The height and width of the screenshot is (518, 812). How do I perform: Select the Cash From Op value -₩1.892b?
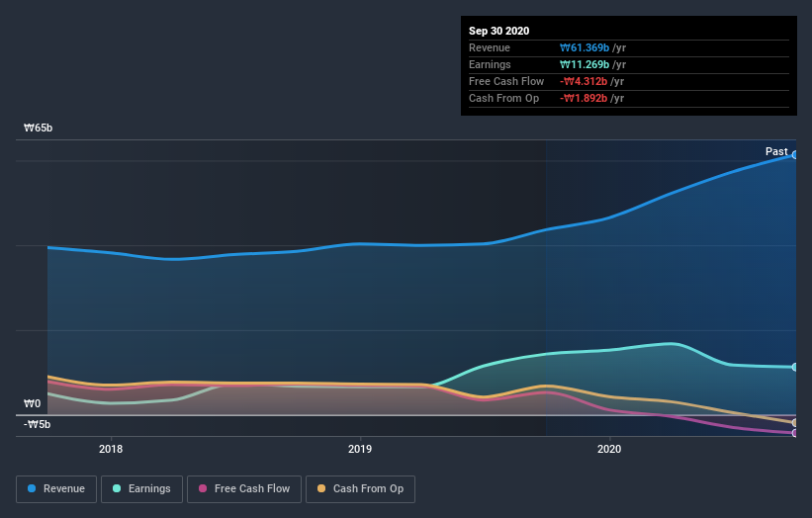(584, 98)
